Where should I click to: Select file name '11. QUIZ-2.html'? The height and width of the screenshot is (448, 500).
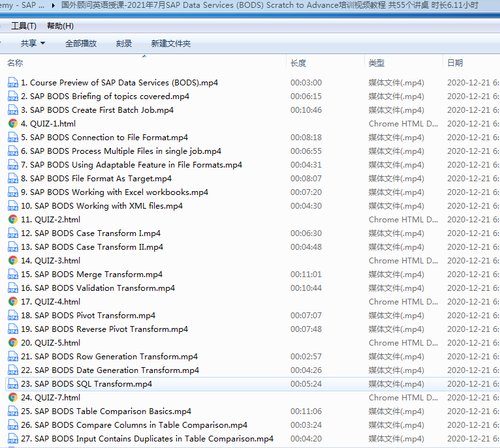[x=50, y=220]
